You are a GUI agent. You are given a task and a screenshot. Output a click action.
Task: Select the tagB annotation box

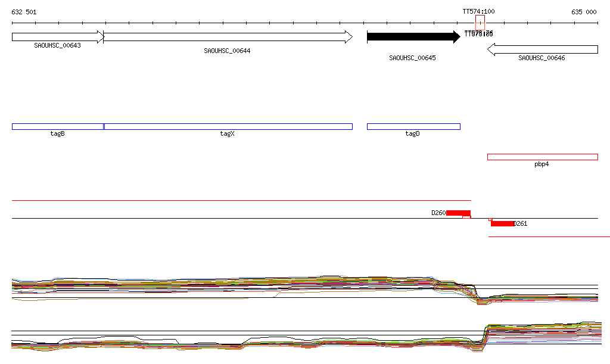click(x=58, y=126)
